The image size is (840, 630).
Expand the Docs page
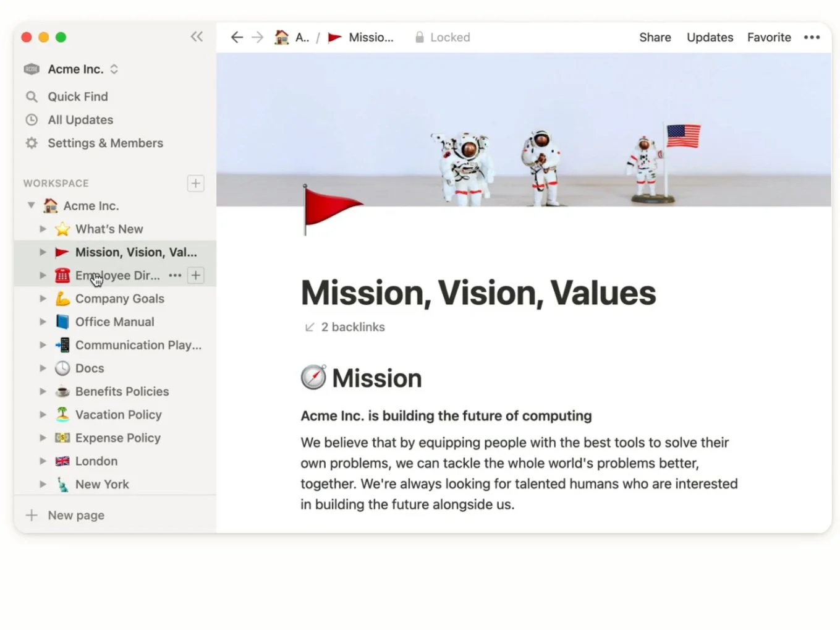tap(43, 368)
